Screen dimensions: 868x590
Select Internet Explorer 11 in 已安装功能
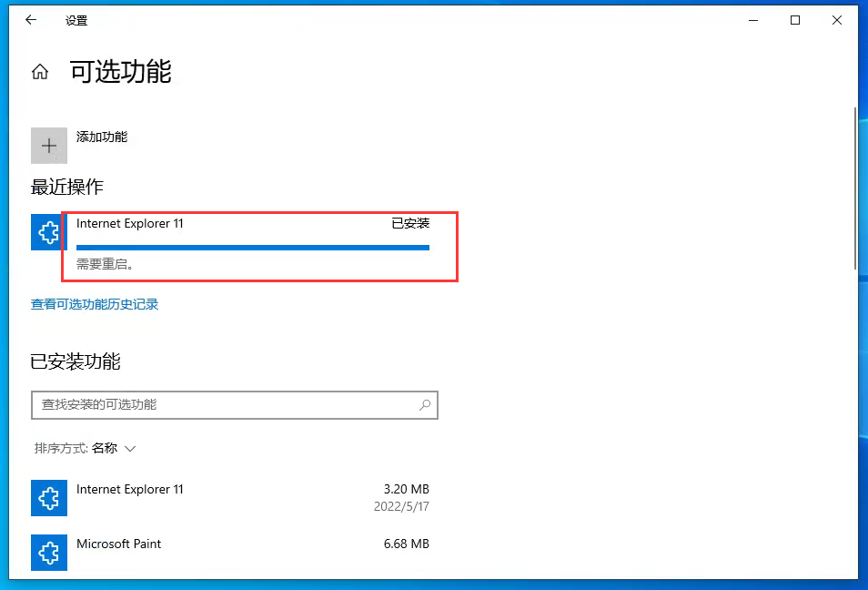pos(230,498)
